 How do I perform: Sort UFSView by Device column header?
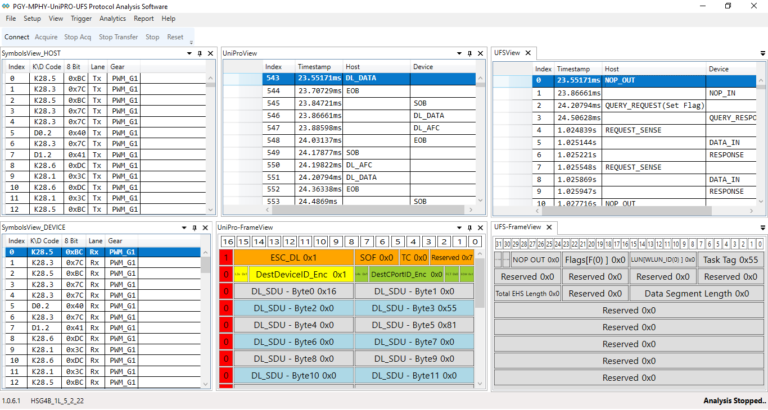click(x=732, y=69)
